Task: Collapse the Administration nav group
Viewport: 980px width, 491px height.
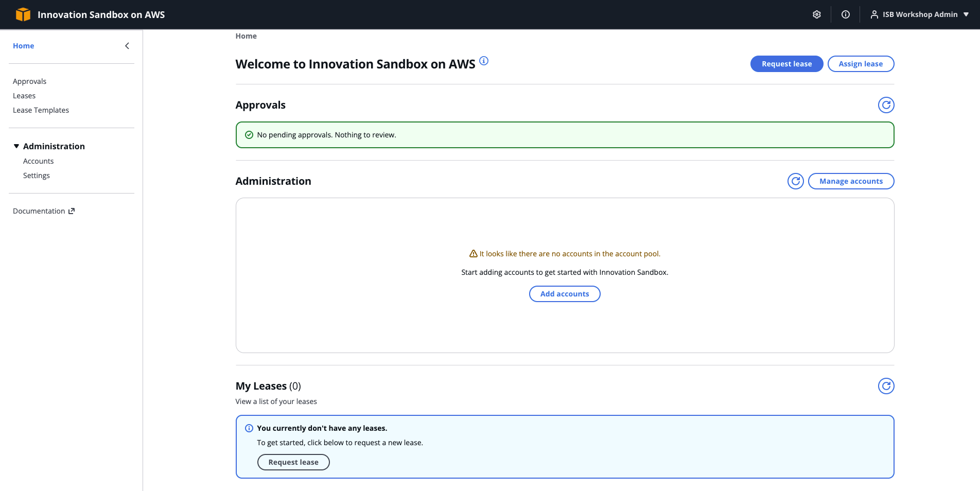Action: pos(16,146)
